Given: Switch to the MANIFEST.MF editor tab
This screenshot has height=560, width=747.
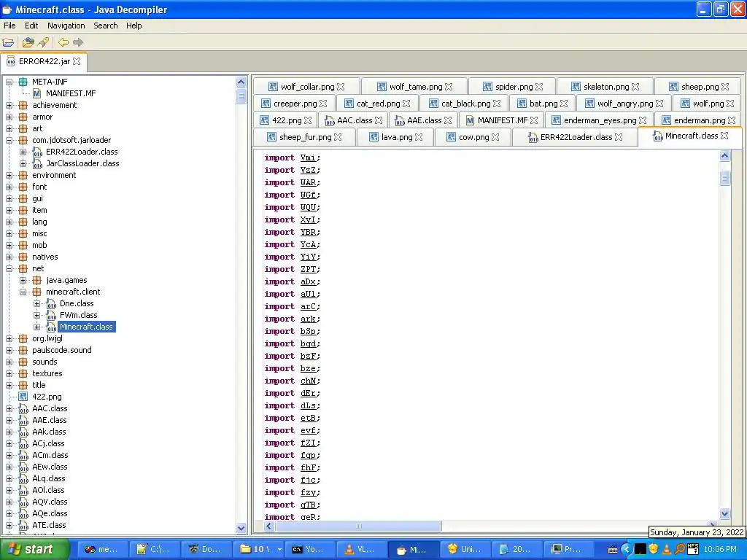Looking at the screenshot, I should (x=501, y=120).
